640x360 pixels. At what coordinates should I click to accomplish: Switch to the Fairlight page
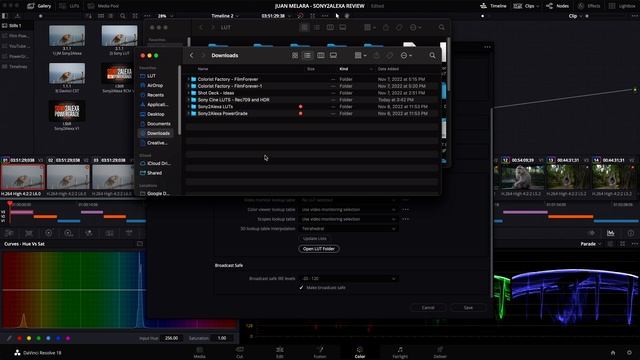click(x=400, y=353)
